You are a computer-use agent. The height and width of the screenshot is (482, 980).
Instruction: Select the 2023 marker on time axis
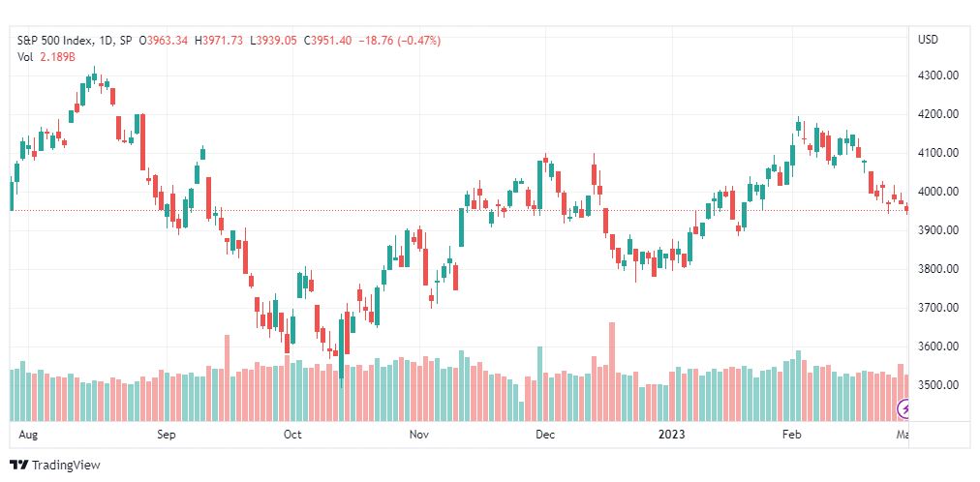pyautogui.click(x=670, y=436)
